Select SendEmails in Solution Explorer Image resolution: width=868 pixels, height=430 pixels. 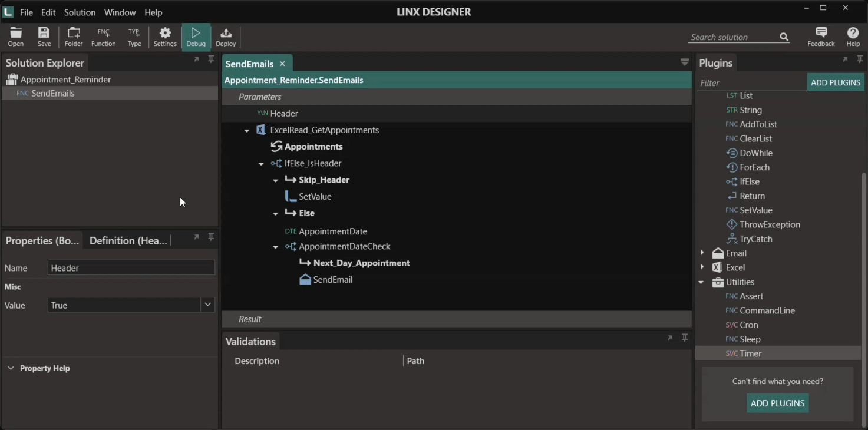[110, 93]
